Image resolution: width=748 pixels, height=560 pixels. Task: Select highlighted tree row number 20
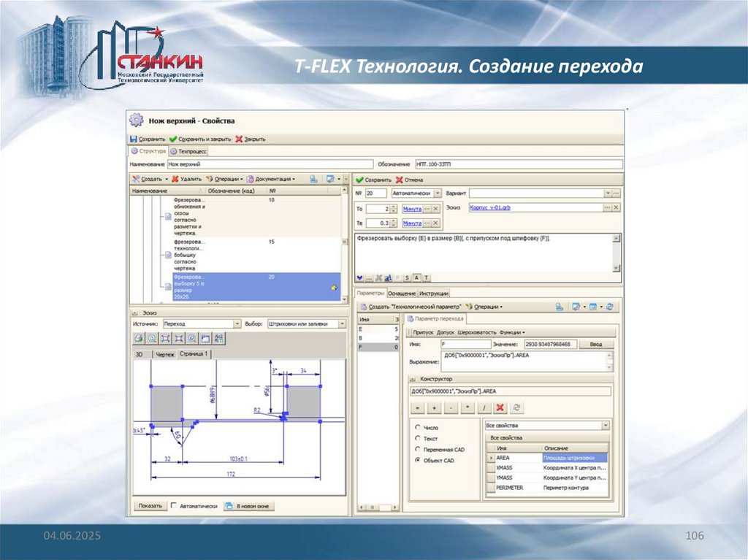(256, 287)
